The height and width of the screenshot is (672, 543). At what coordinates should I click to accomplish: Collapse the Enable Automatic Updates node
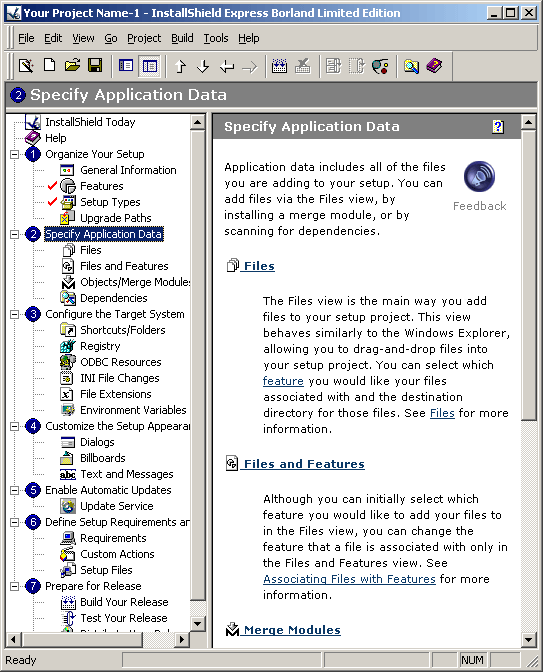[15, 490]
